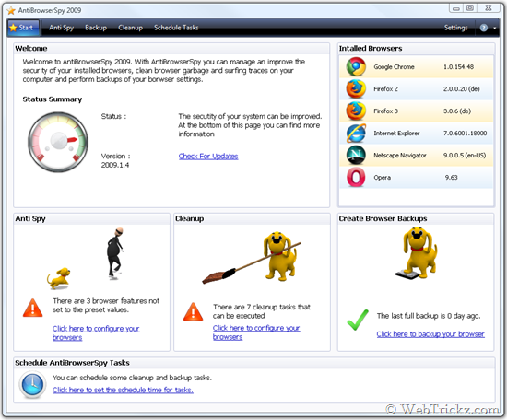
Task: Open Settings in the top bar
Action: pos(455,28)
